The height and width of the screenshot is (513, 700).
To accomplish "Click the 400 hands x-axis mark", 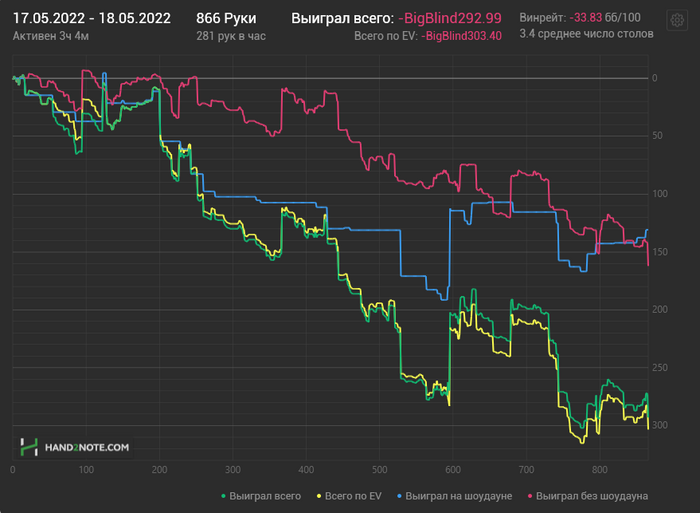I will coord(306,470).
